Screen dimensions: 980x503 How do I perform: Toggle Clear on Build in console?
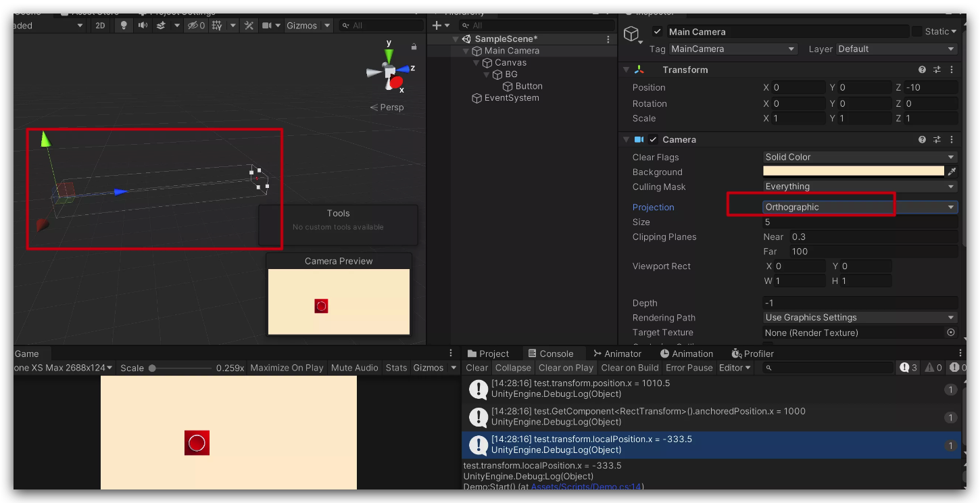pyautogui.click(x=630, y=368)
